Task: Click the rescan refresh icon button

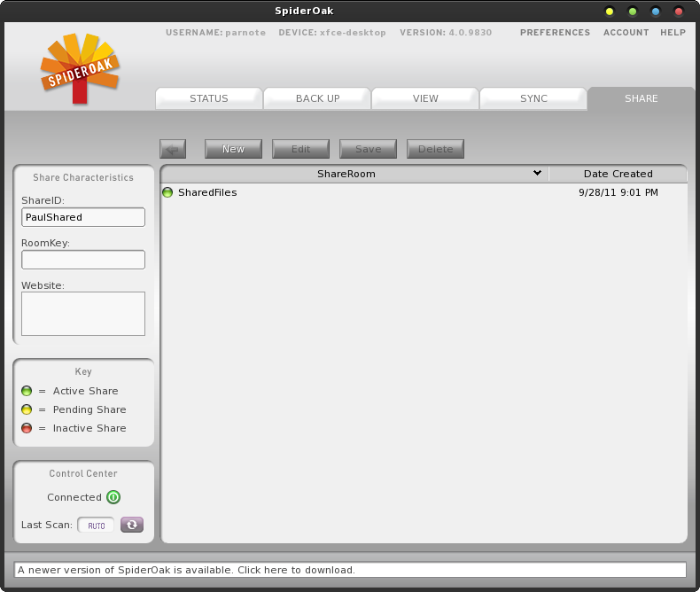Action: [x=132, y=525]
